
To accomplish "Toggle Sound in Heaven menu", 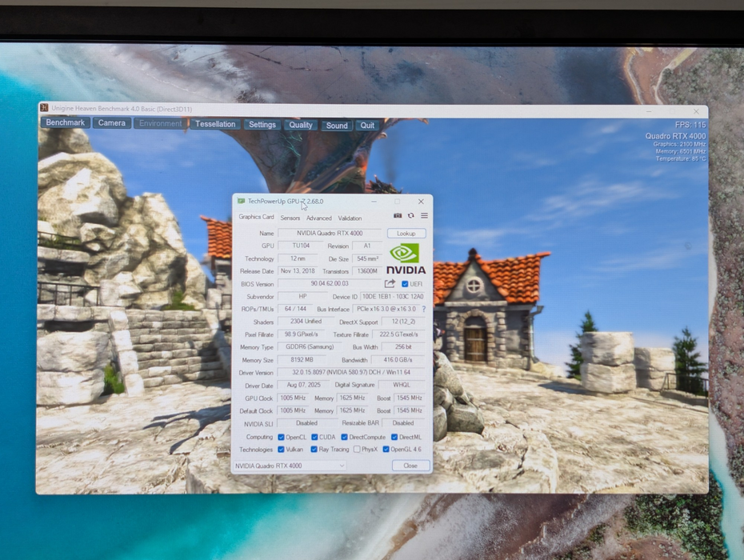I will click(337, 126).
